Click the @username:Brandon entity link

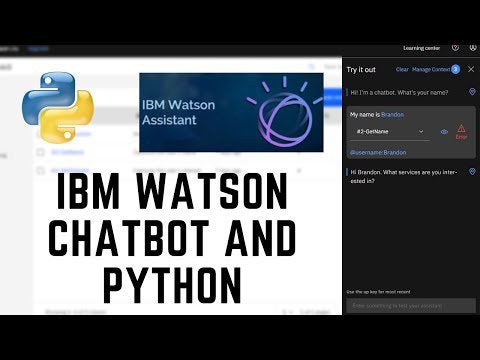point(378,153)
